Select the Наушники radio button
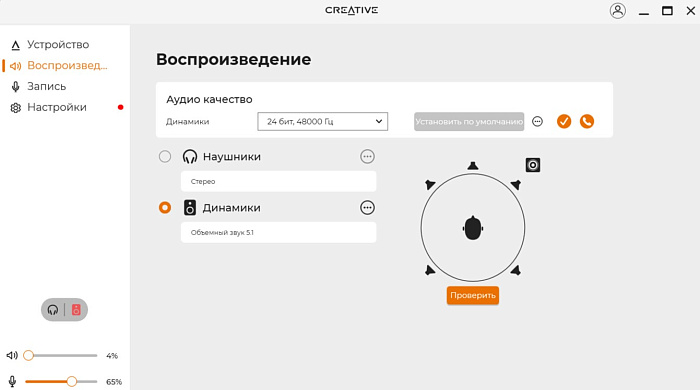This screenshot has width=700, height=390. (x=165, y=157)
